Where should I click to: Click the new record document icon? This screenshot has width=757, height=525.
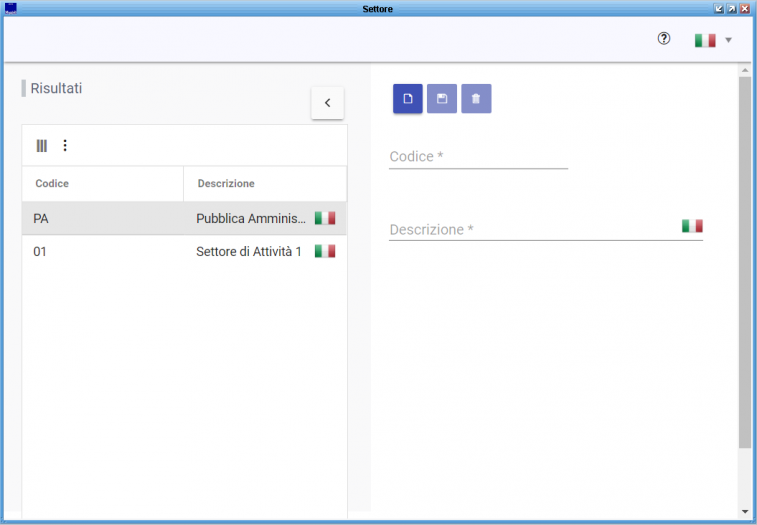[408, 99]
